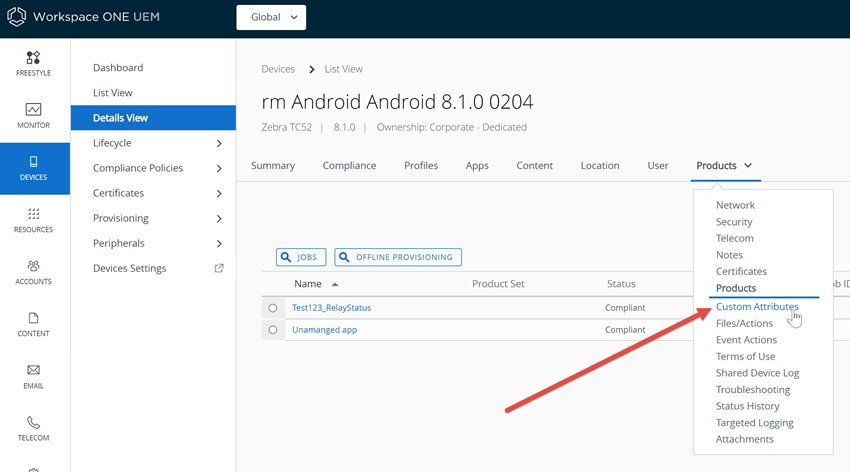Switch to the Location tab
Screen dimensions: 850x472
click(x=600, y=165)
